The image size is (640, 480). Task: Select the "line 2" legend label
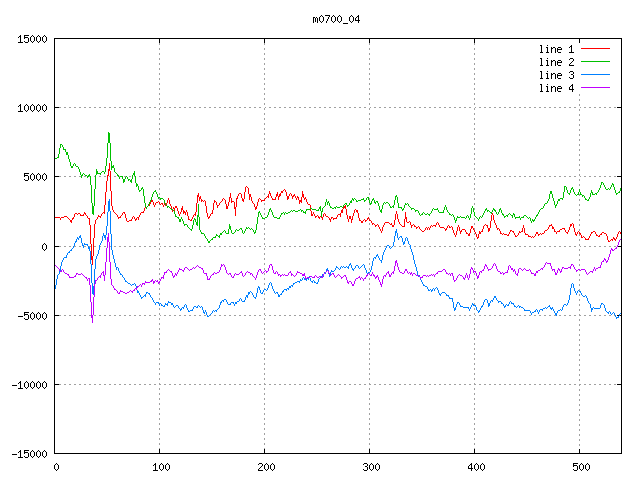coord(556,62)
